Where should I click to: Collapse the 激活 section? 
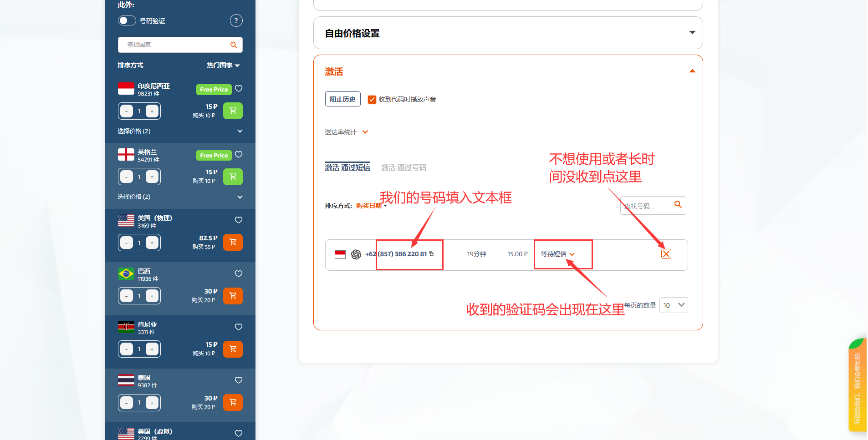click(x=692, y=71)
